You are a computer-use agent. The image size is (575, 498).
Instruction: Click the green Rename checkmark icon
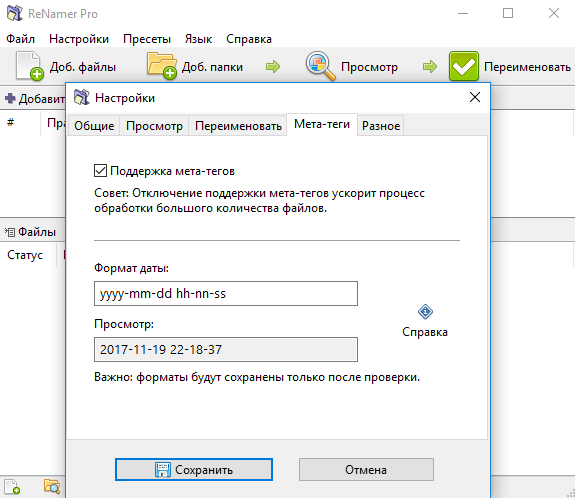pos(464,66)
